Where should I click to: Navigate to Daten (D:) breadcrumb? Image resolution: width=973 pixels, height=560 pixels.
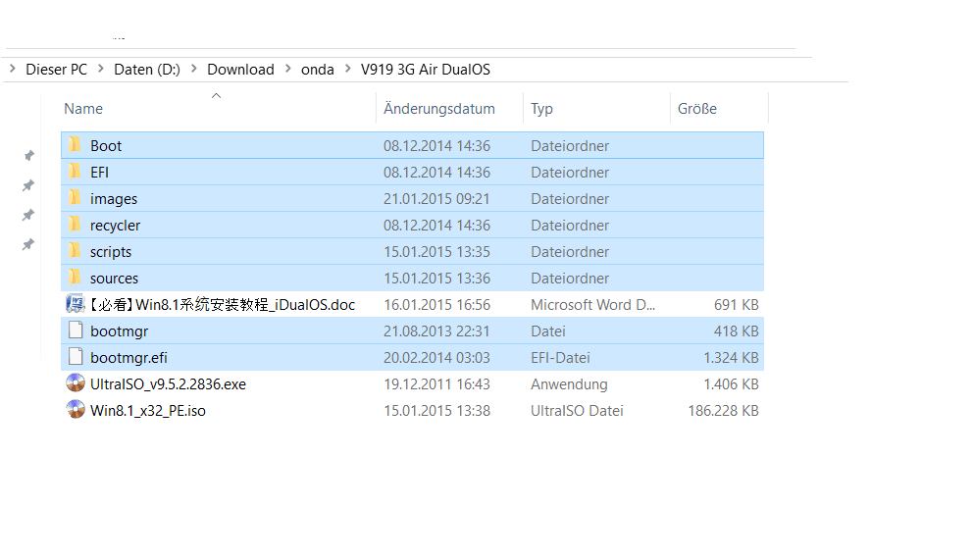(x=147, y=70)
